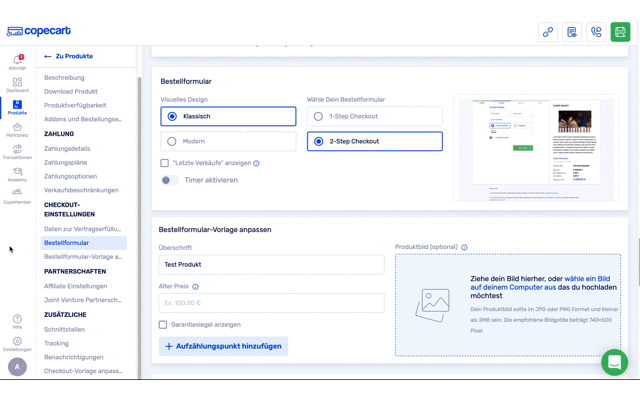
Task: Go to Transaktionen in the sidebar
Action: [x=17, y=152]
